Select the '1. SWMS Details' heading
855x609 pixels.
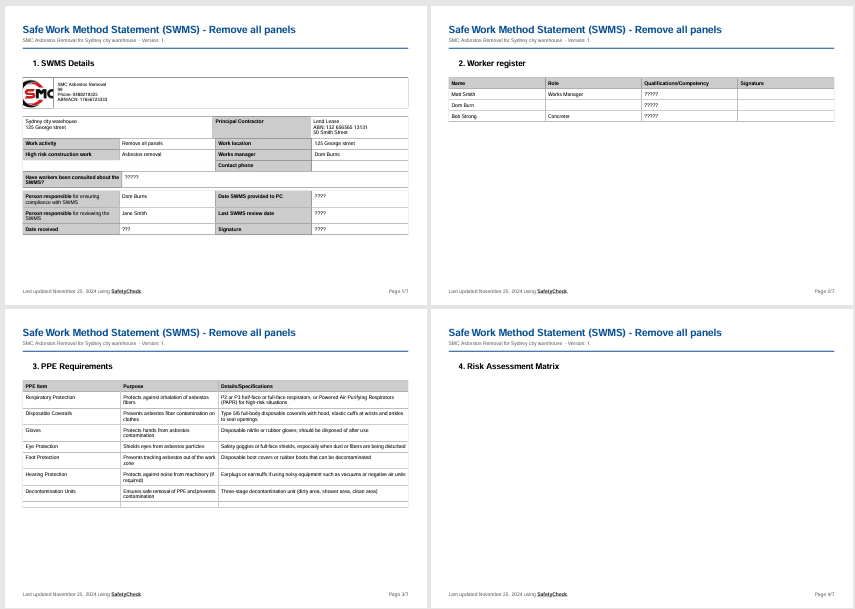pos(61,63)
